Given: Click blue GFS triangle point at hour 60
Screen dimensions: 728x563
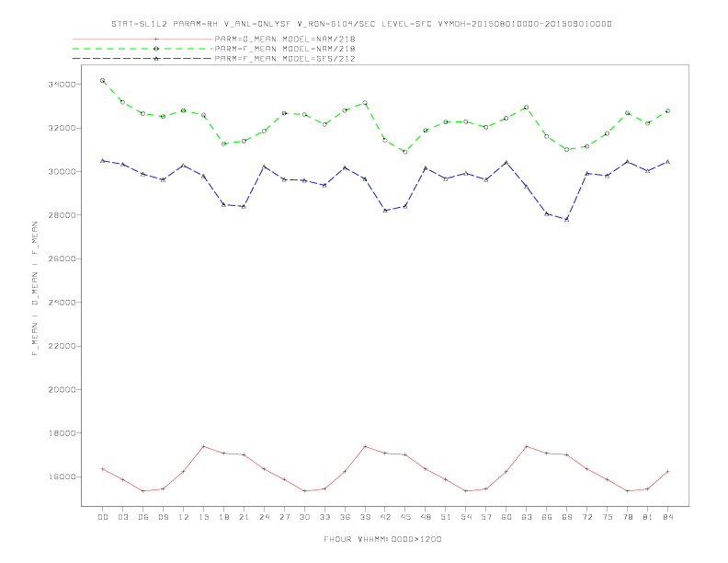Looking at the screenshot, I should 506,163.
